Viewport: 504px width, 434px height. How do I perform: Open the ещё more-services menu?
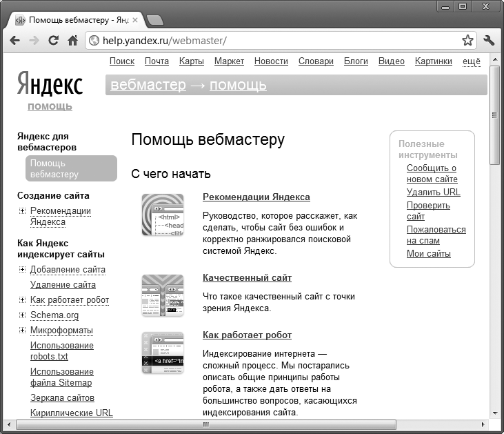[x=472, y=61]
